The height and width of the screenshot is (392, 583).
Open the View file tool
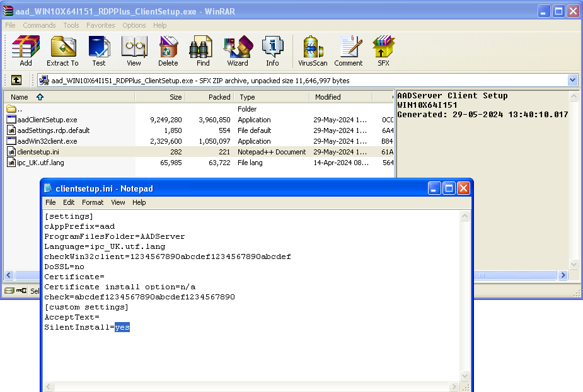tap(134, 51)
